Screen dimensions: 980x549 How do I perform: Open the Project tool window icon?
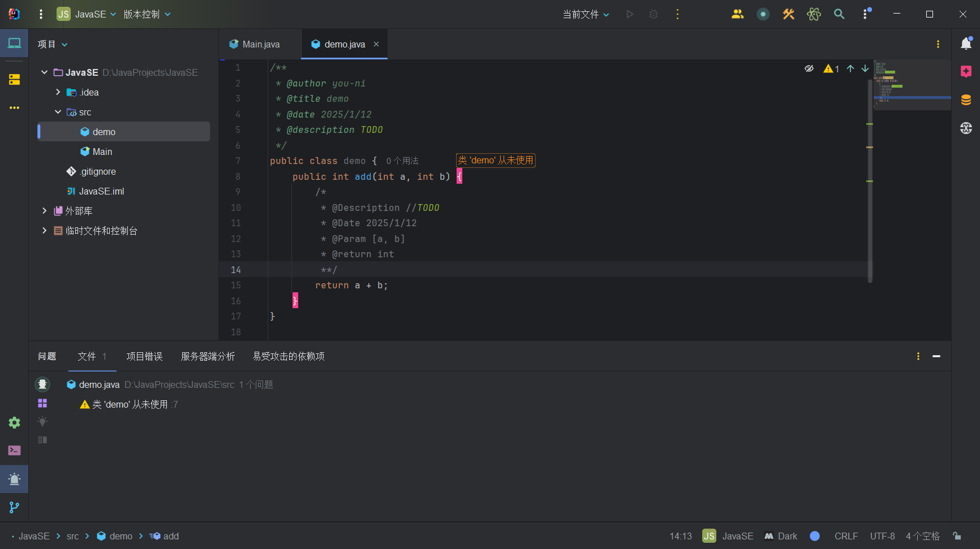14,44
